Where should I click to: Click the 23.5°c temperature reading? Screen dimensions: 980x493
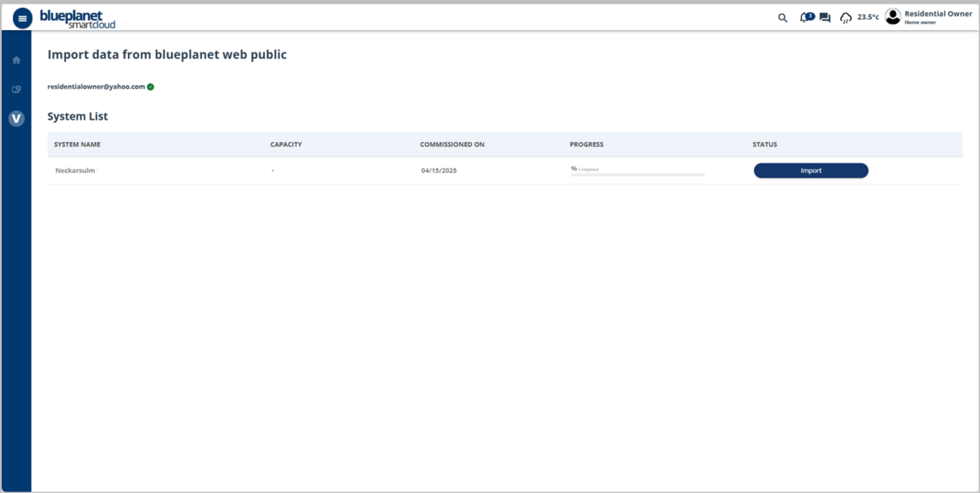(868, 17)
